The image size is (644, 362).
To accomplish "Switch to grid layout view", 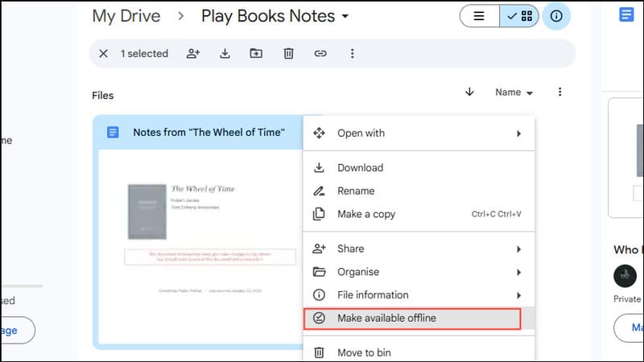I will point(519,16).
